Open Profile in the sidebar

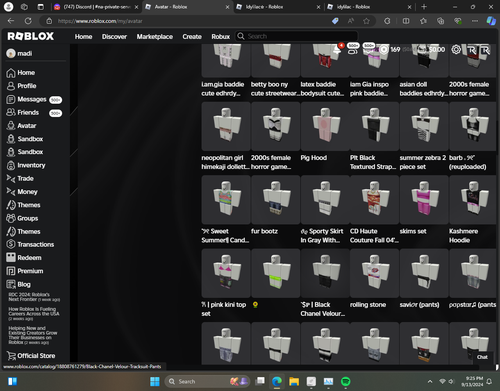click(x=21, y=86)
